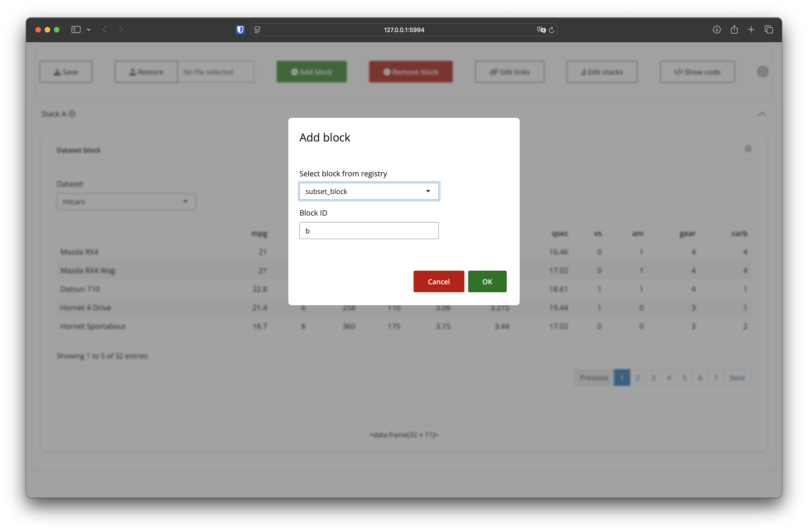Open a new tab with plus icon
The height and width of the screenshot is (532, 808).
pyautogui.click(x=751, y=30)
